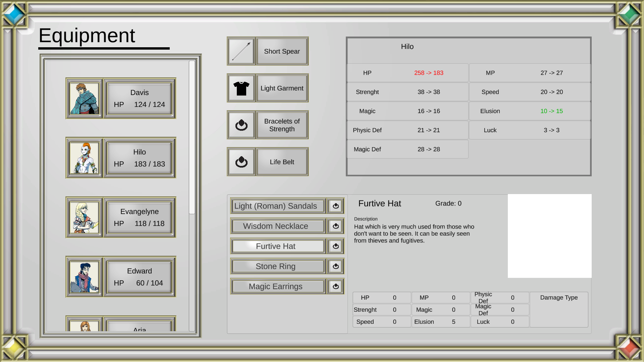Image resolution: width=644 pixels, height=362 pixels.
Task: Click ring icon next to Wisdom Necklace
Action: [336, 226]
